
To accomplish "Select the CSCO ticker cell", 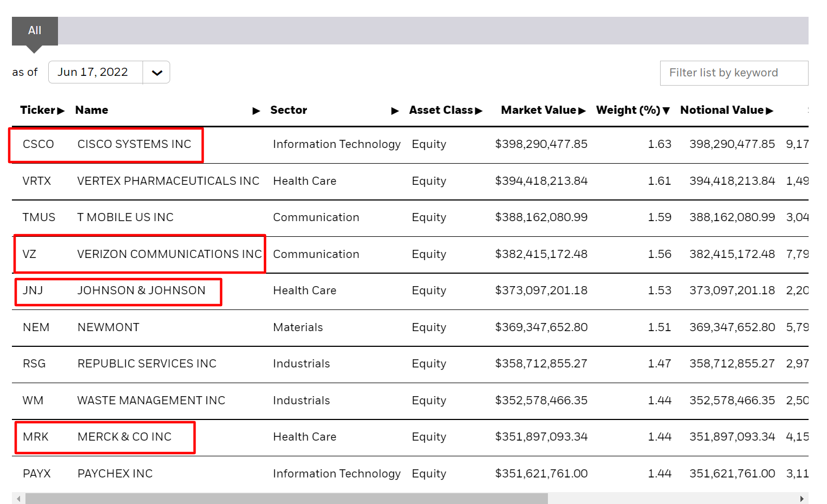I will tap(38, 144).
